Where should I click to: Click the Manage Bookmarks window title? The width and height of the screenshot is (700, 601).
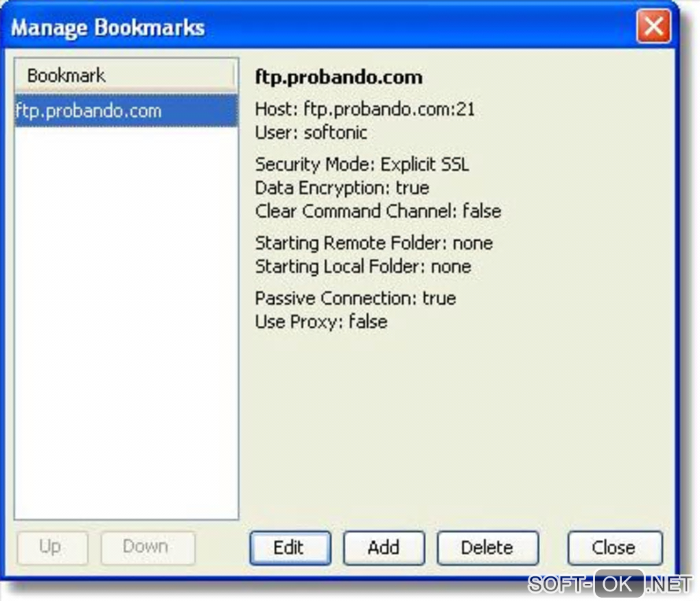point(108,27)
